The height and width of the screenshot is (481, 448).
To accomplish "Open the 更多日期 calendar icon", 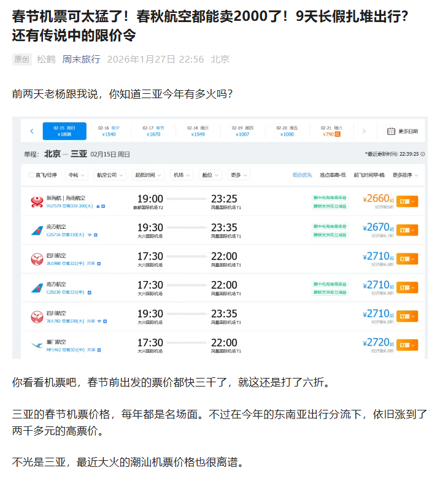I will tap(391, 131).
